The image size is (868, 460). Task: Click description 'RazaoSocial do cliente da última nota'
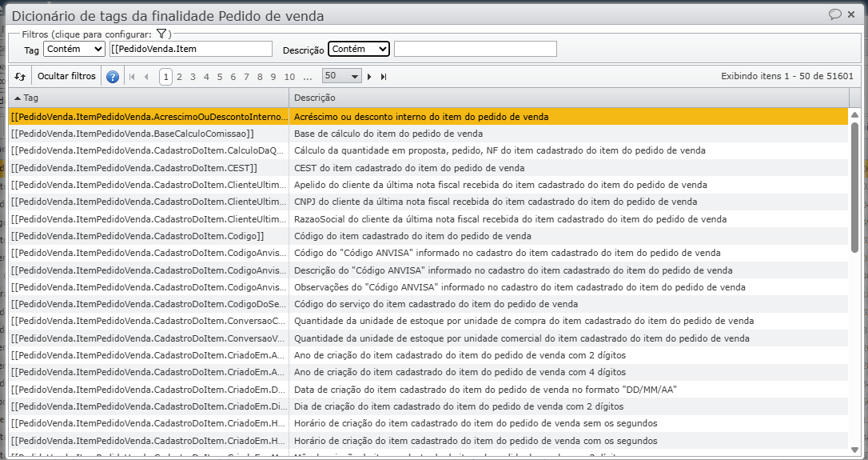tap(511, 219)
